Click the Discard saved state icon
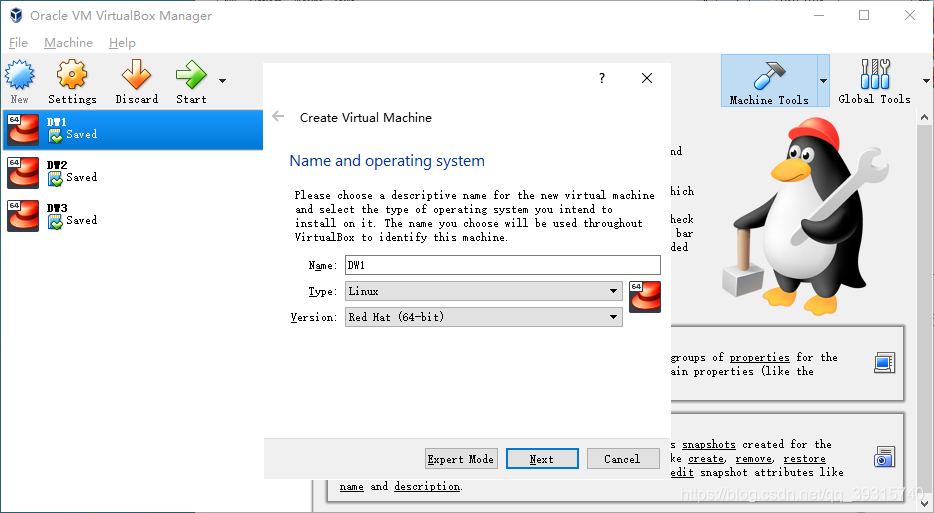The image size is (934, 513). click(x=136, y=74)
